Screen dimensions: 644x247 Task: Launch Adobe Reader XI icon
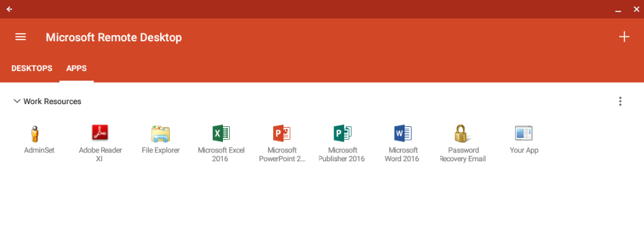click(100, 133)
